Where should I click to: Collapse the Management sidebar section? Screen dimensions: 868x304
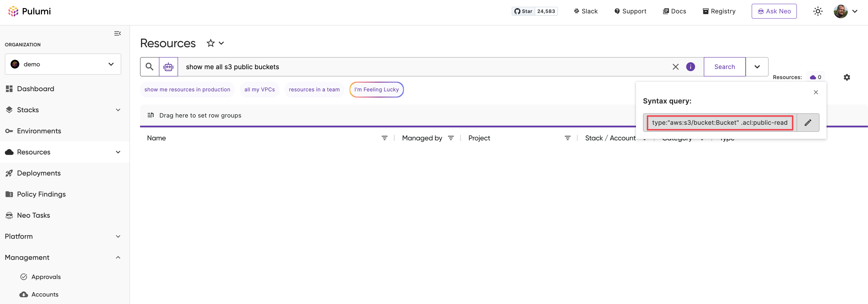[118, 257]
